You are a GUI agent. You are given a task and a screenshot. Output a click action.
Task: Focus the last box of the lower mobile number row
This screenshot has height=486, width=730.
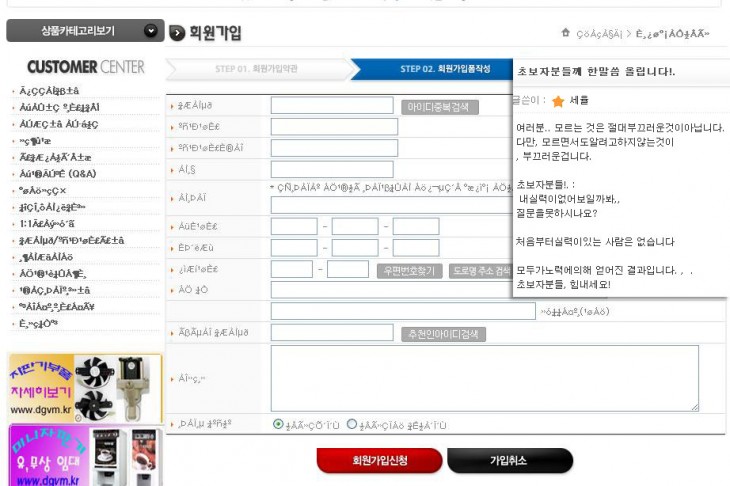click(416, 248)
